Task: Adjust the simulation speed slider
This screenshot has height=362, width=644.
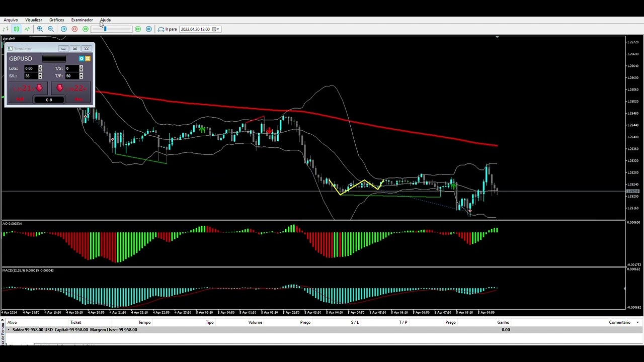Action: 112,29
